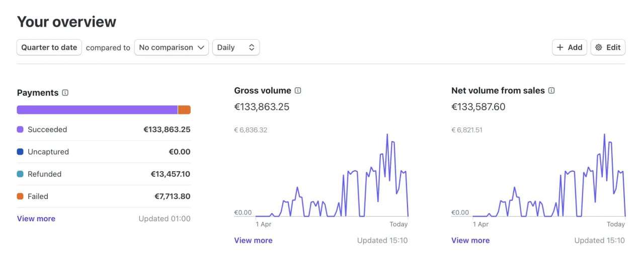Open the Daily interval dropdown
644x268 pixels.
click(235, 47)
